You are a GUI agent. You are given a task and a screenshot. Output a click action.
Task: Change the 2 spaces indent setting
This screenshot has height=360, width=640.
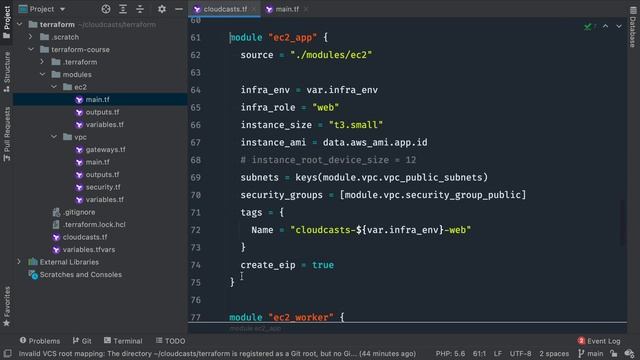point(554,353)
